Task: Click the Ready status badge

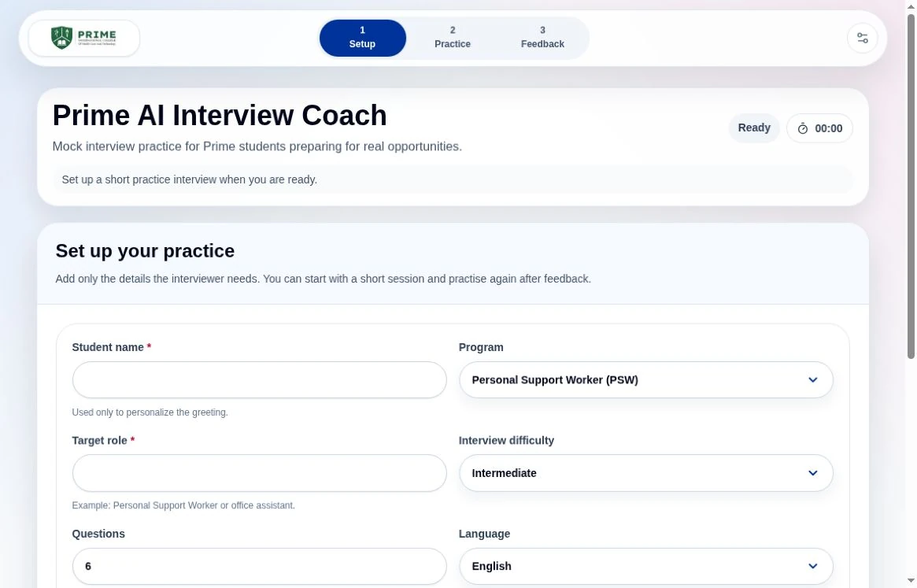Action: coord(754,128)
